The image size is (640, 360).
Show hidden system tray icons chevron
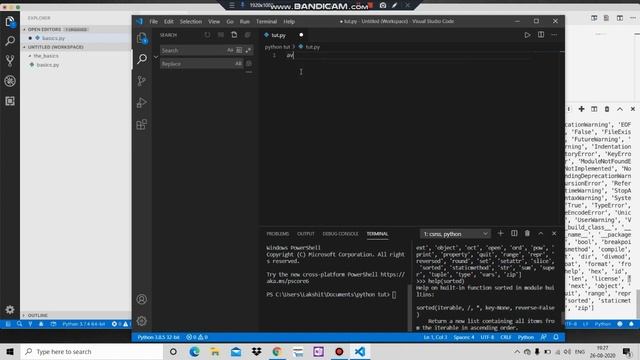point(517,352)
